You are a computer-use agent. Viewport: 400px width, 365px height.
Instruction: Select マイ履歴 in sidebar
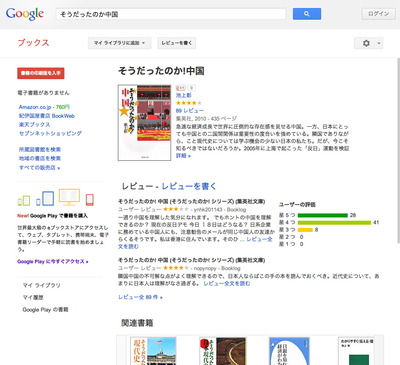tap(33, 297)
